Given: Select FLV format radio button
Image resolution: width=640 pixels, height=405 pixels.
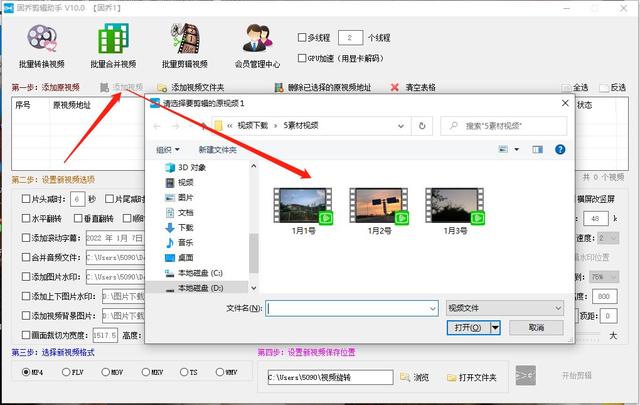Looking at the screenshot, I should [x=66, y=372].
